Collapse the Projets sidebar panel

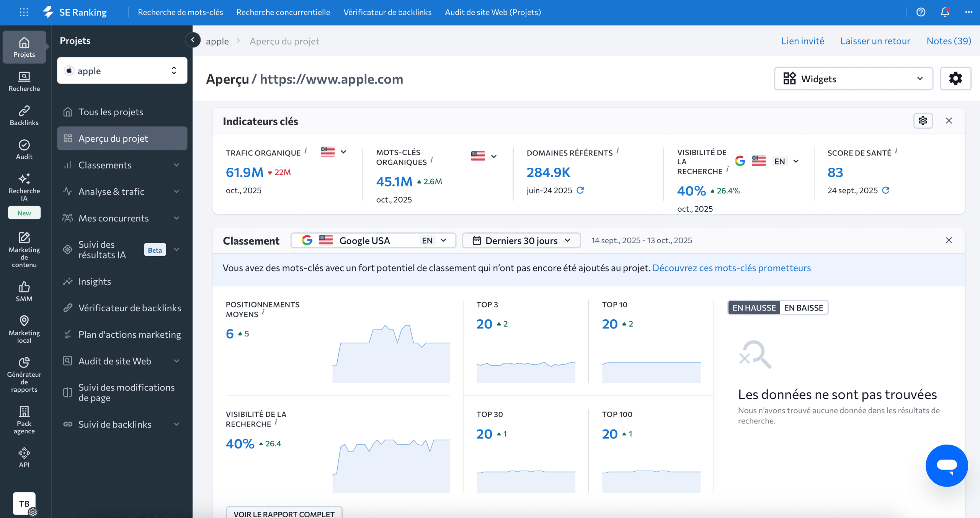point(193,40)
